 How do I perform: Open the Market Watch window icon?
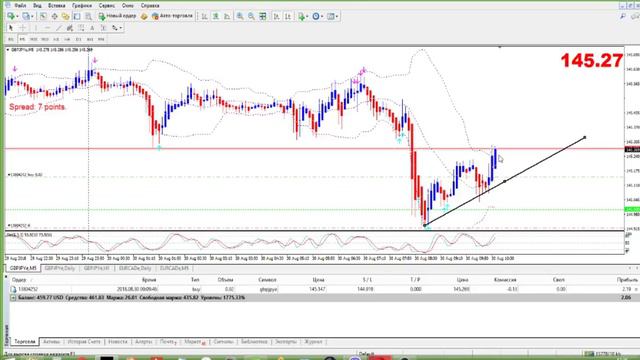[x=43, y=16]
